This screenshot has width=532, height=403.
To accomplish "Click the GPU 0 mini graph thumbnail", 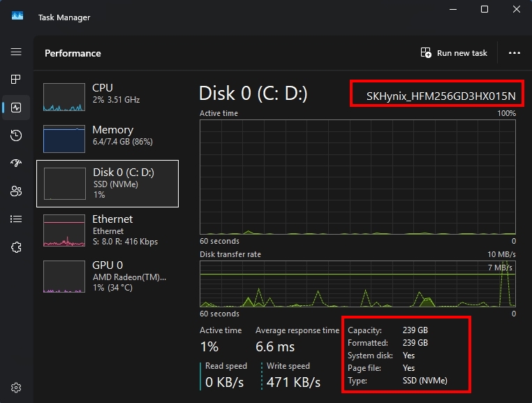I will click(x=64, y=277).
